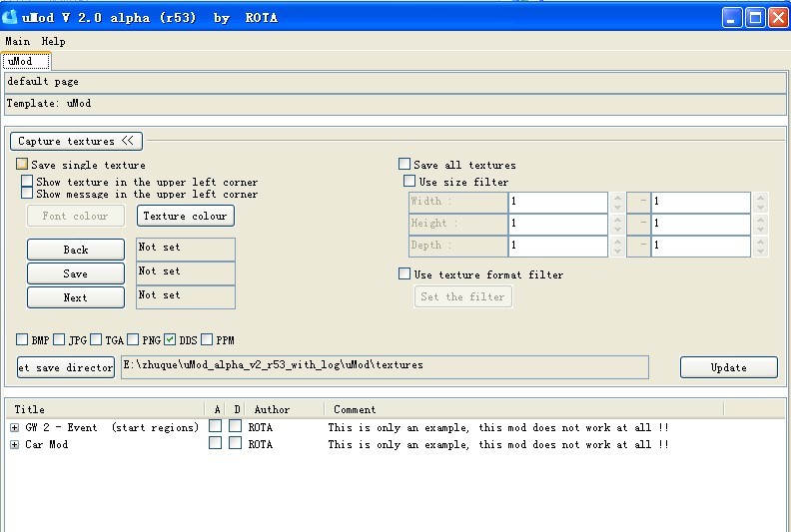Image resolution: width=791 pixels, height=532 pixels.
Task: Expand the GW 2 - Event tree item
Action: click(15, 428)
